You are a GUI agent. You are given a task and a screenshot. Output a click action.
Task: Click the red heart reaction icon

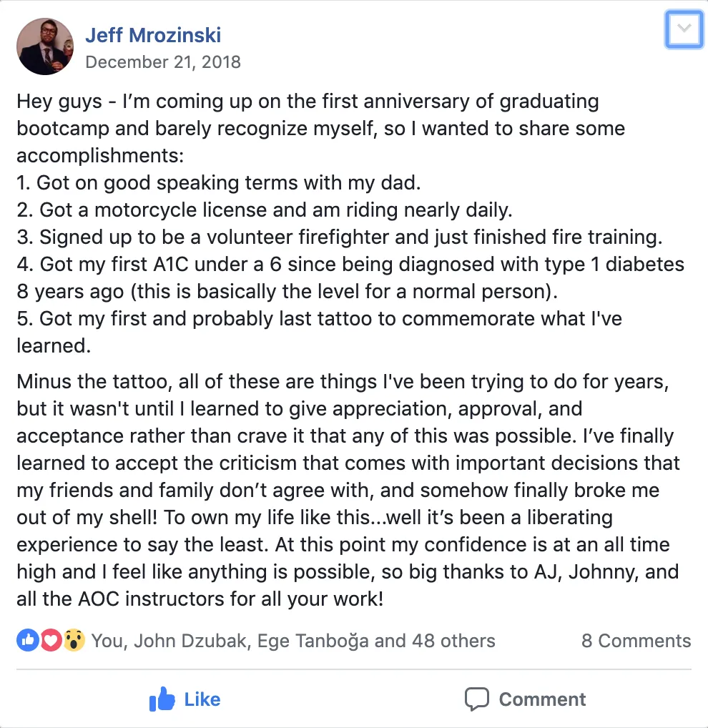[50, 639]
